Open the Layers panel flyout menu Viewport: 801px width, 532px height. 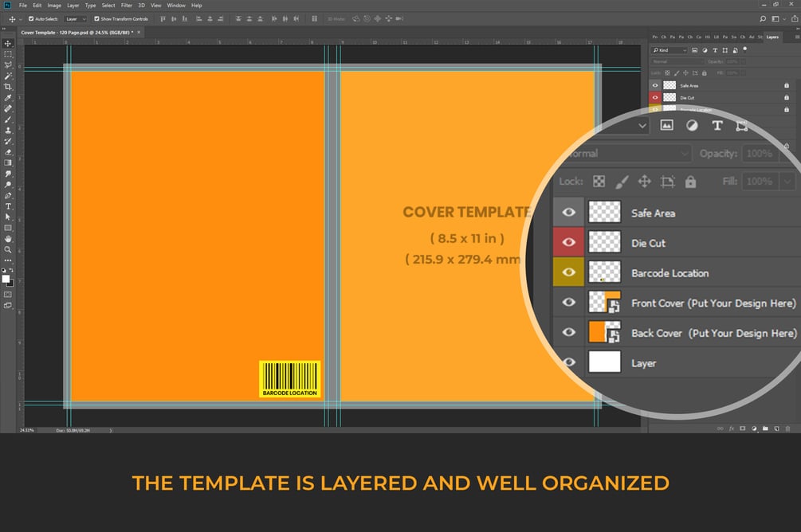point(797,37)
